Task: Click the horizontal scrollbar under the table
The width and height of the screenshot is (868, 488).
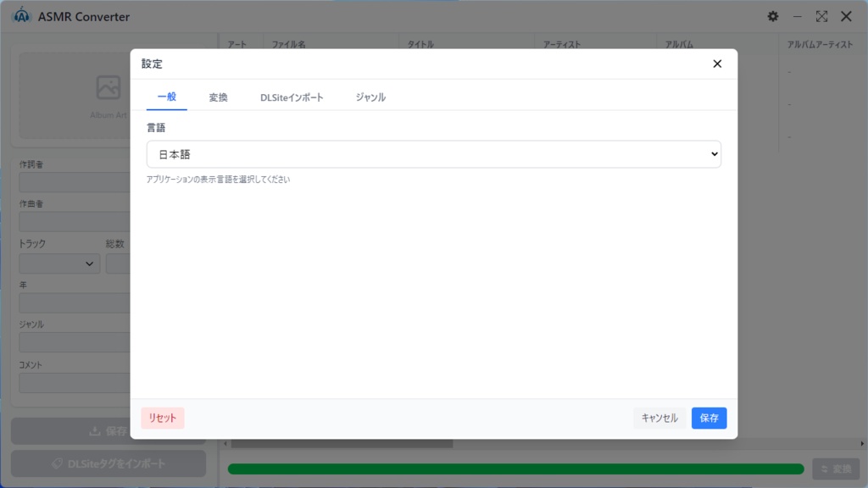Action: pos(342,444)
